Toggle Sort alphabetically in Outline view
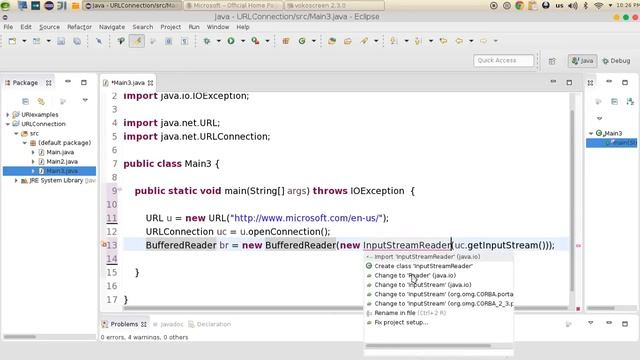 coord(630,101)
